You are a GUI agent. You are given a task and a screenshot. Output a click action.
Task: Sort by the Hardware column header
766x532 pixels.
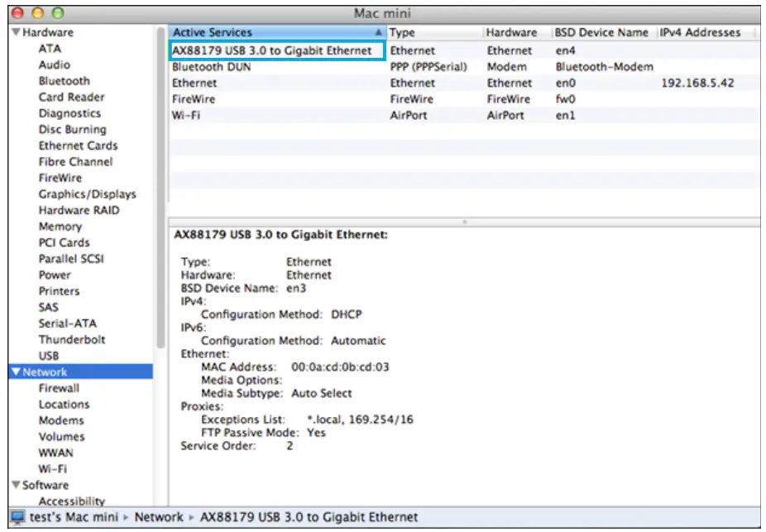pos(517,32)
